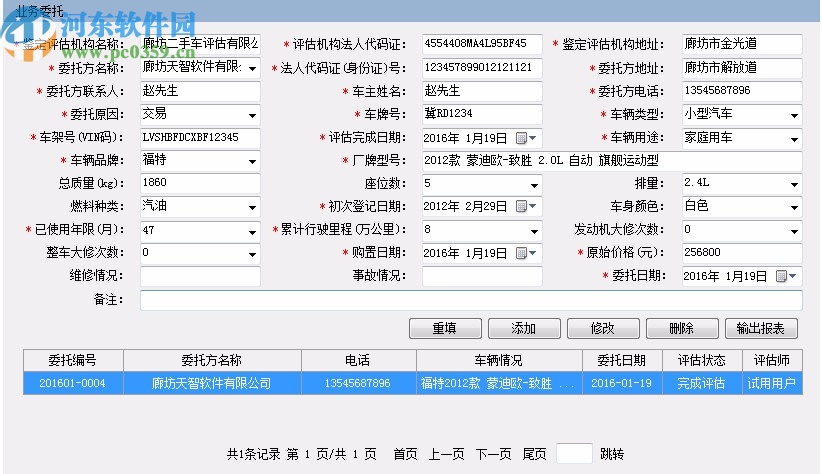The image size is (822, 474).
Task: Click the 廊坊天智软件有限公司 table cell
Action: pyautogui.click(x=212, y=383)
